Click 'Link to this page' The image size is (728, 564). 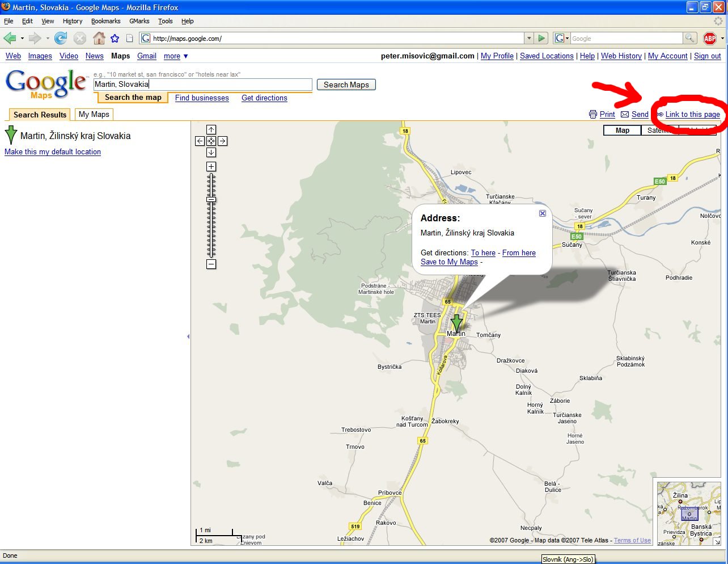pyautogui.click(x=692, y=114)
